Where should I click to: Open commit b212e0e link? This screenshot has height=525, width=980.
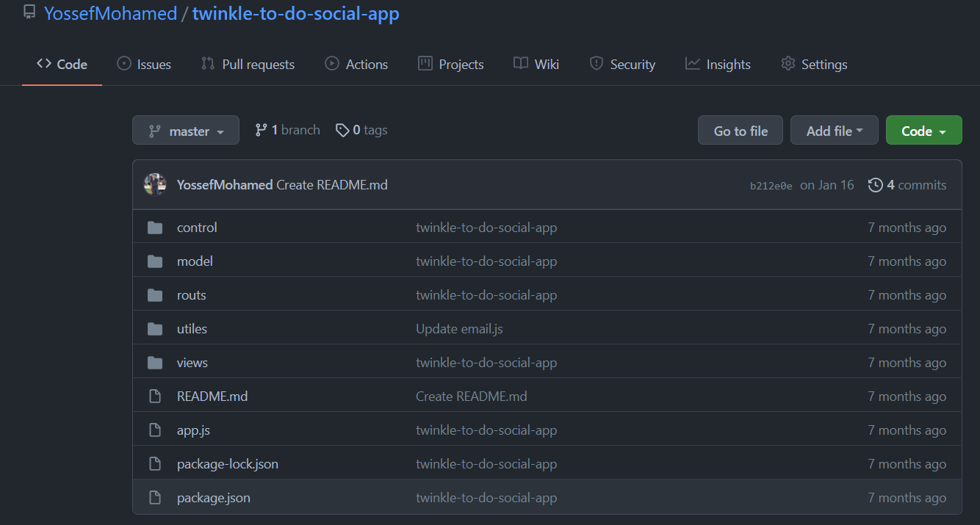click(x=771, y=185)
